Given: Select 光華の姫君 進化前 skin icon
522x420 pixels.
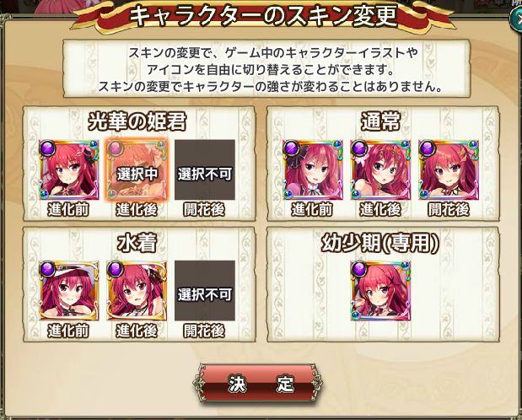Looking at the screenshot, I should click(69, 170).
